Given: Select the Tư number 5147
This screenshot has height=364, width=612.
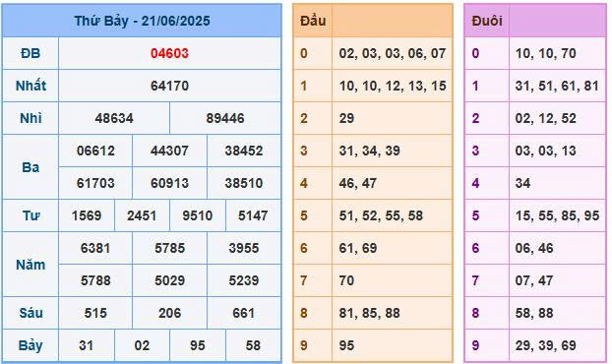Looking at the screenshot, I should click(253, 215).
